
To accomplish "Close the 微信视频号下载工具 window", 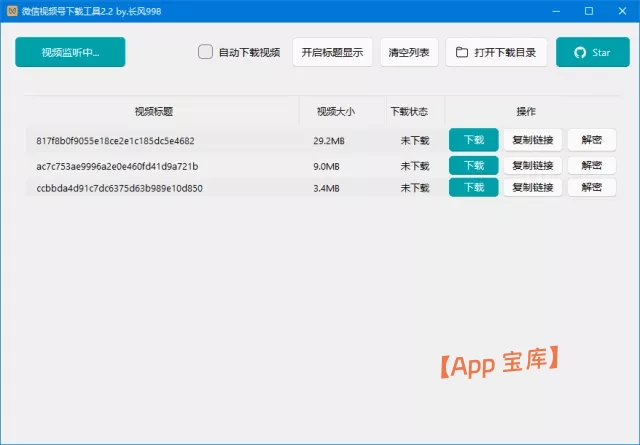I will (622, 11).
